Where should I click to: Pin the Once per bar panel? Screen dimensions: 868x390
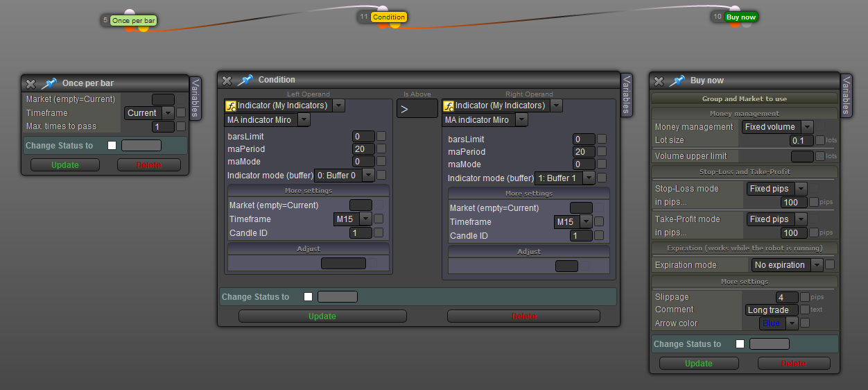(x=49, y=83)
